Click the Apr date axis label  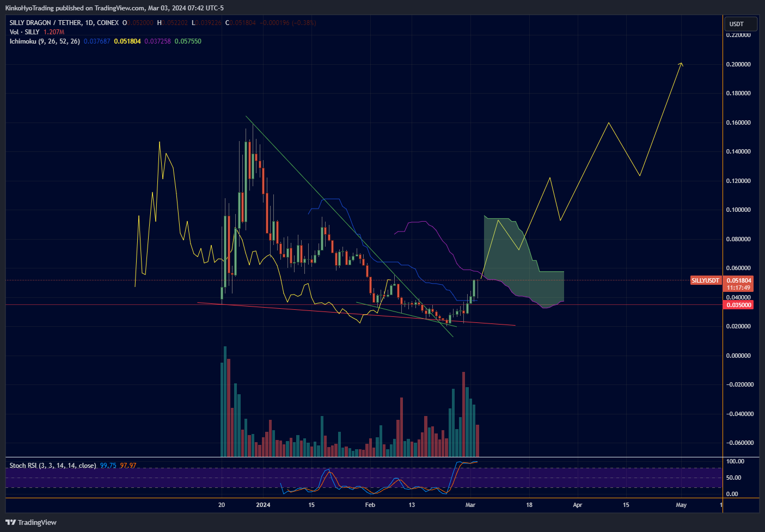click(x=578, y=505)
